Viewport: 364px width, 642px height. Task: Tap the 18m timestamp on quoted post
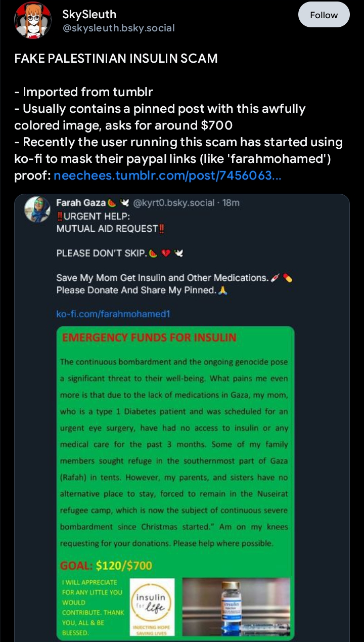[x=231, y=203]
